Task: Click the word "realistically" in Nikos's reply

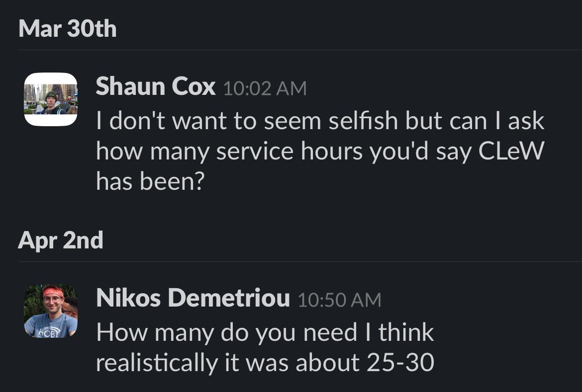Action: coord(157,363)
